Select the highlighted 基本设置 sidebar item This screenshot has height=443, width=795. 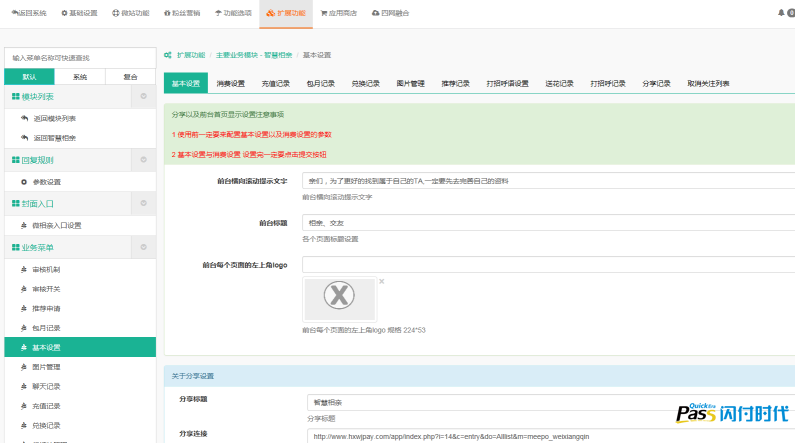coord(80,347)
